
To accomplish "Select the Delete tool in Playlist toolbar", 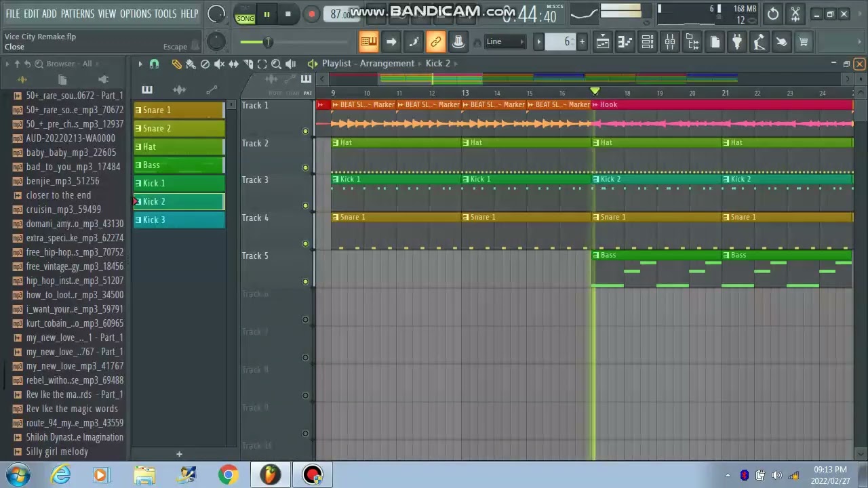I will [205, 64].
